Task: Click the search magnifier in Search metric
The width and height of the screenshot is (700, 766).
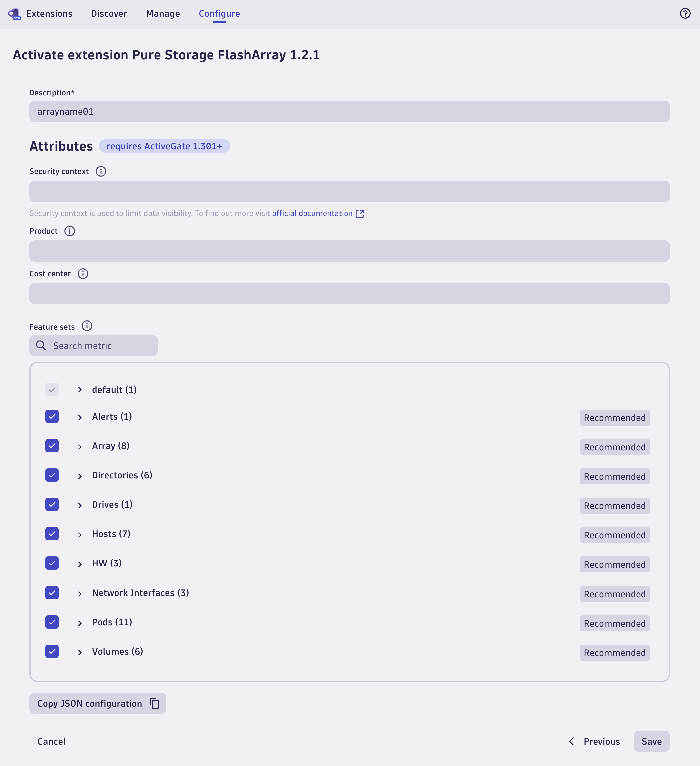Action: [41, 345]
